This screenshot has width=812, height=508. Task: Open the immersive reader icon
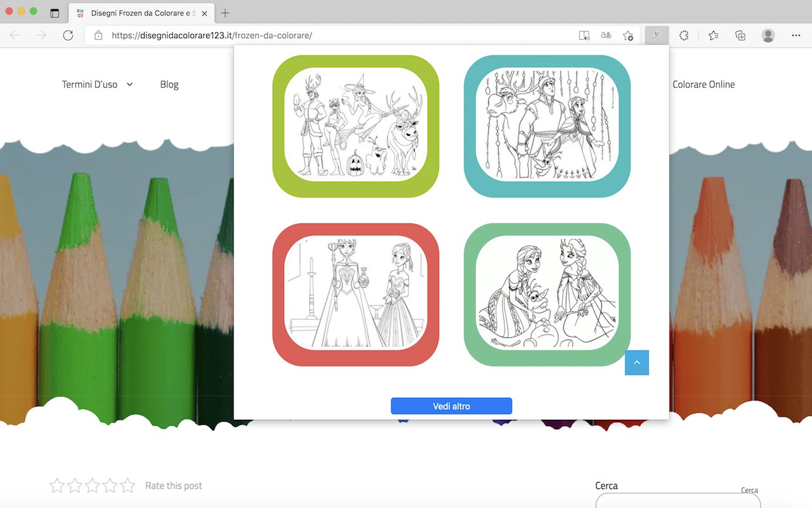(x=584, y=36)
